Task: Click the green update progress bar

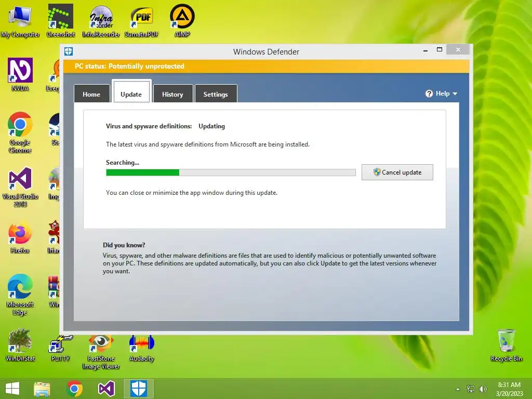Action: click(x=231, y=172)
